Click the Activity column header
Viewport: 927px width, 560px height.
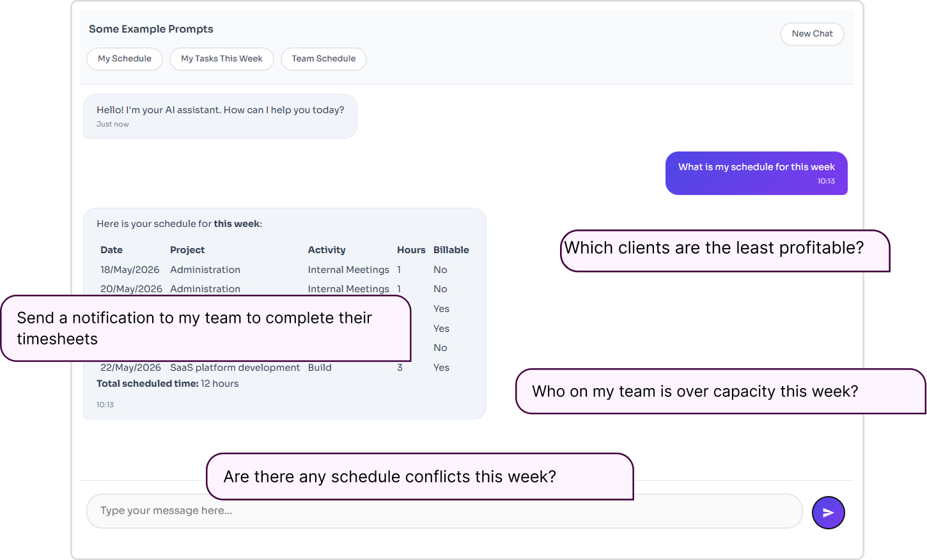[x=327, y=250]
